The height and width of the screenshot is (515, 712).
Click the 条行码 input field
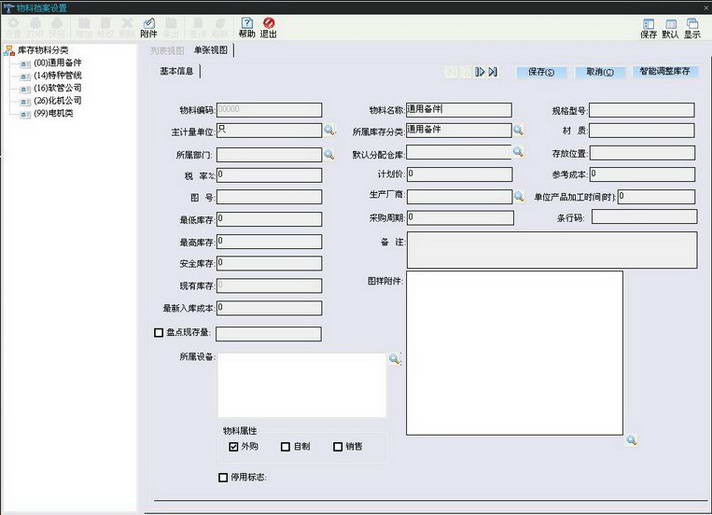[x=644, y=217]
